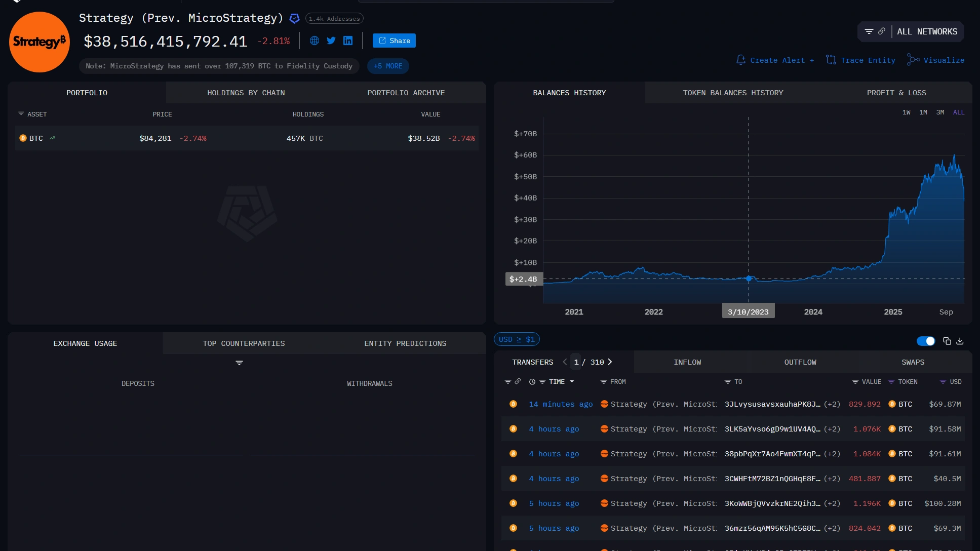Open the LinkedIn icon link
980x551 pixels.
tap(348, 41)
